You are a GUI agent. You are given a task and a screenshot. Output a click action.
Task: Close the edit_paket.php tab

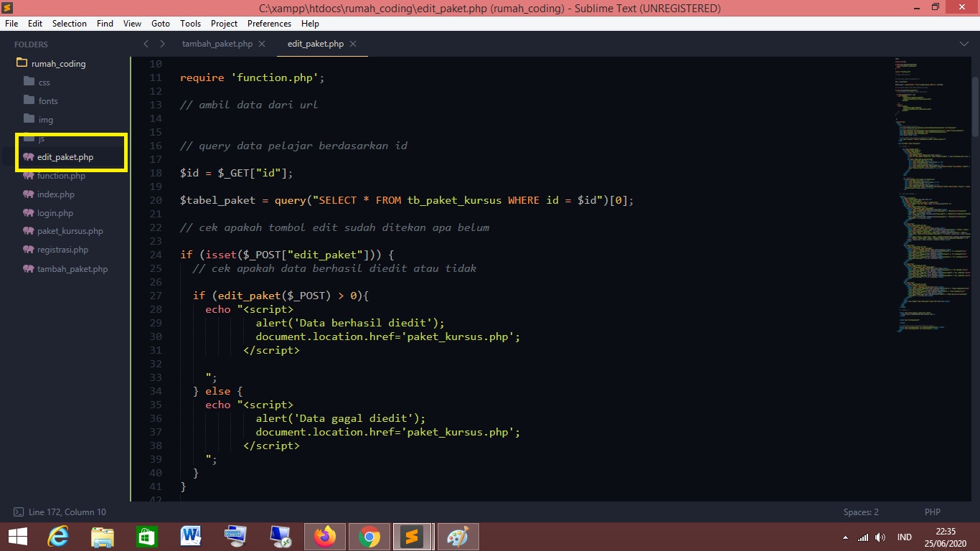354,44
